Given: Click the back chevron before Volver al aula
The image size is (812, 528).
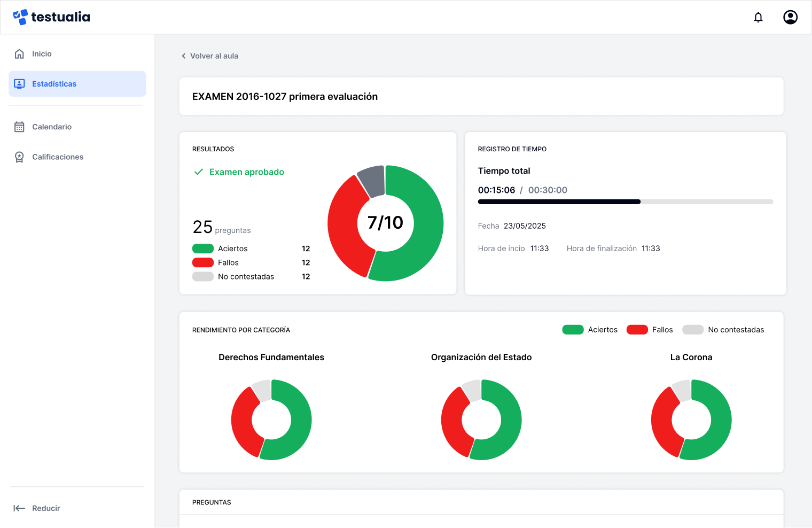Looking at the screenshot, I should click(x=183, y=56).
